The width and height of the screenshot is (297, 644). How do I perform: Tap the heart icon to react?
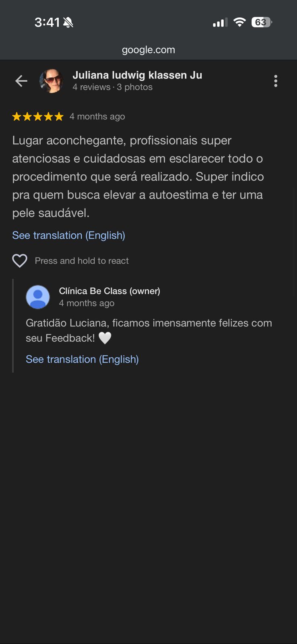pyautogui.click(x=20, y=261)
